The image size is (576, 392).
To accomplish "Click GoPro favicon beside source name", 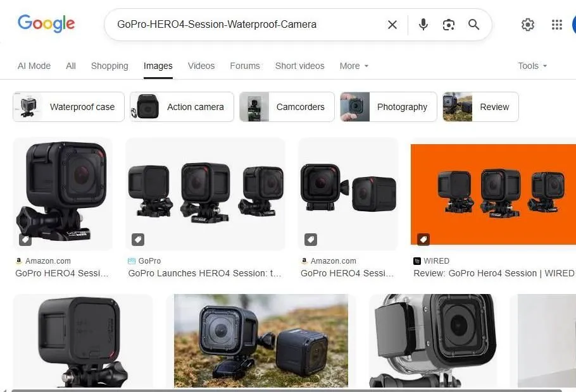I will tap(132, 261).
